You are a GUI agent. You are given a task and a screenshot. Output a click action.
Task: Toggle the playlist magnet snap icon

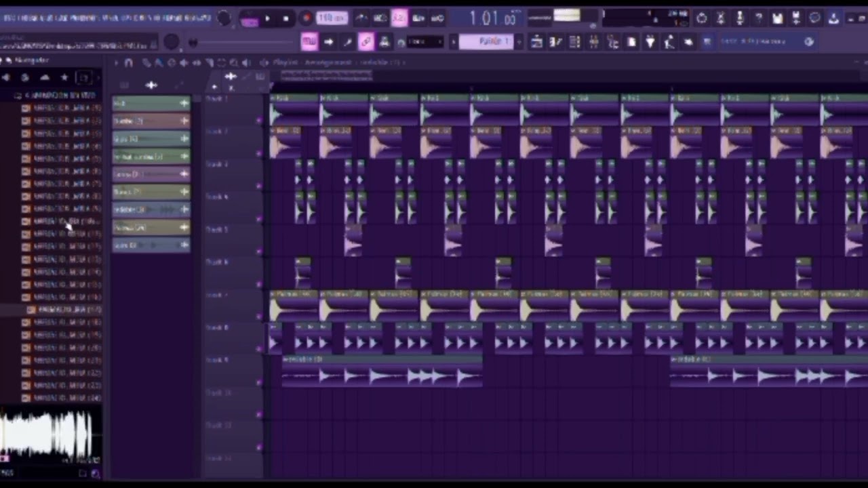(130, 62)
